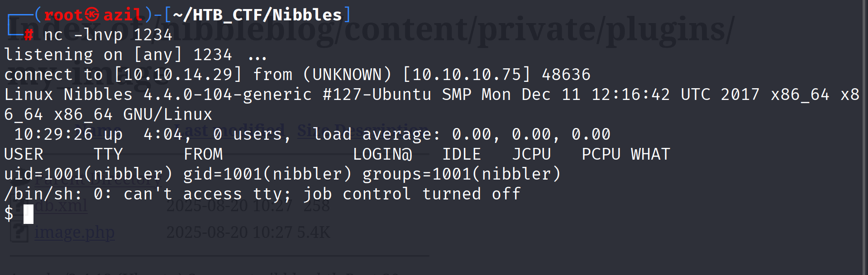Viewport: 868px width, 275px height.
Task: Open the faint image.php link
Action: click(74, 232)
